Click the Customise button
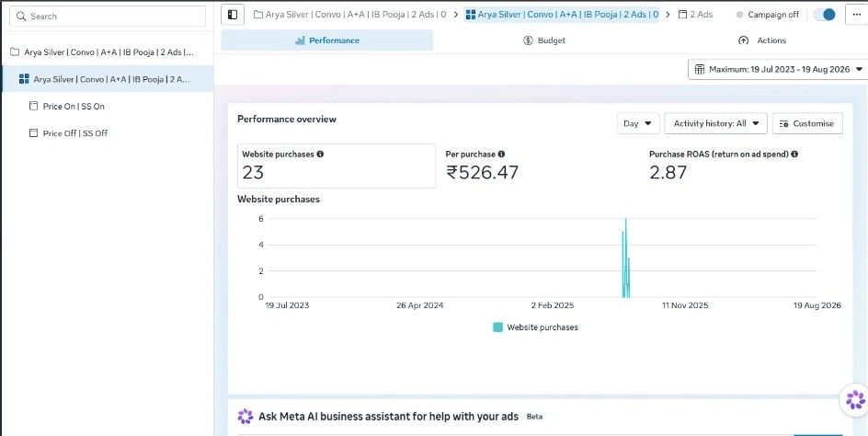Screen dimensions: 868x436 tap(807, 123)
